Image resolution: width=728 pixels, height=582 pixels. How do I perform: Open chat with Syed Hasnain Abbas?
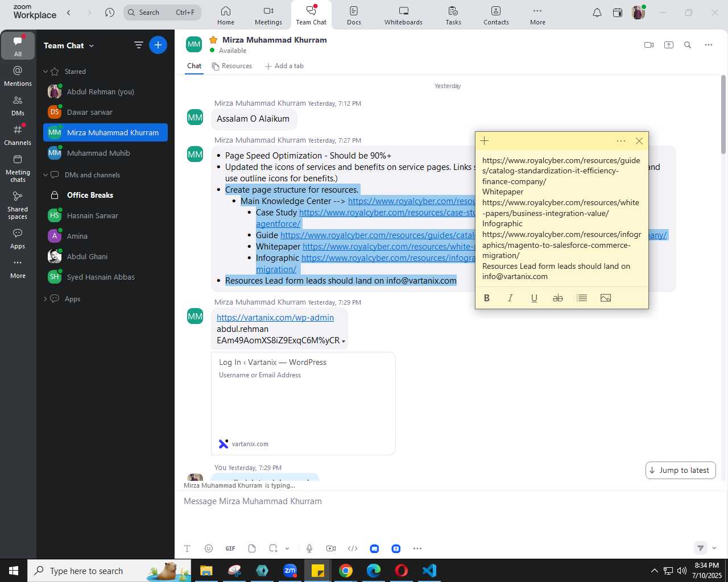[x=105, y=277]
